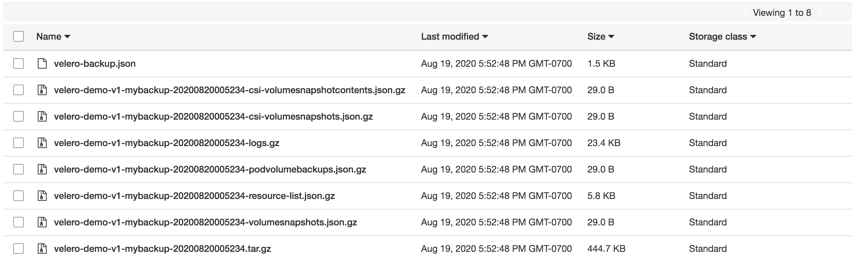Go to the previous page arrow before Viewing 1 to 8
The width and height of the screenshot is (868, 273).
coord(745,13)
